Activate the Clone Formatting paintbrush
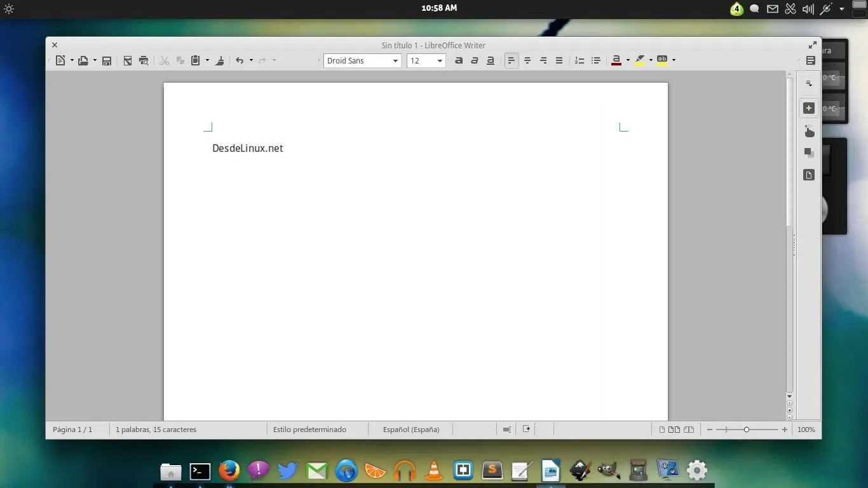The width and height of the screenshot is (868, 488). 219,60
